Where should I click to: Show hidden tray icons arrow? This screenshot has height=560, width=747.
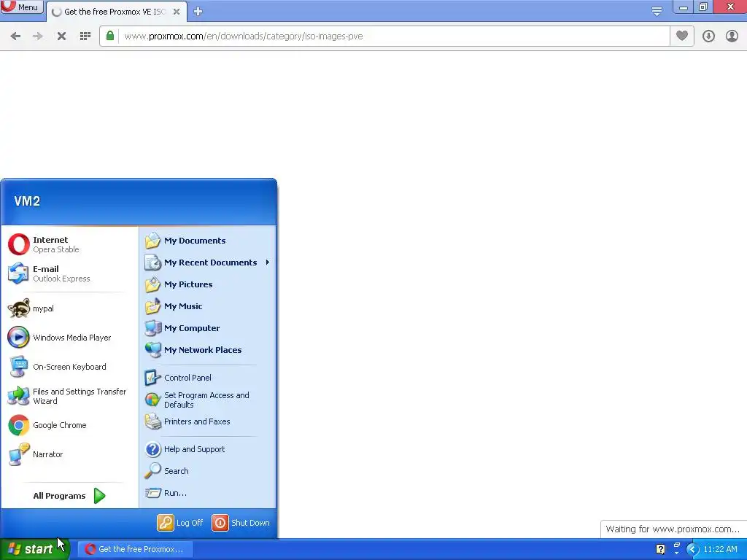[692, 549]
